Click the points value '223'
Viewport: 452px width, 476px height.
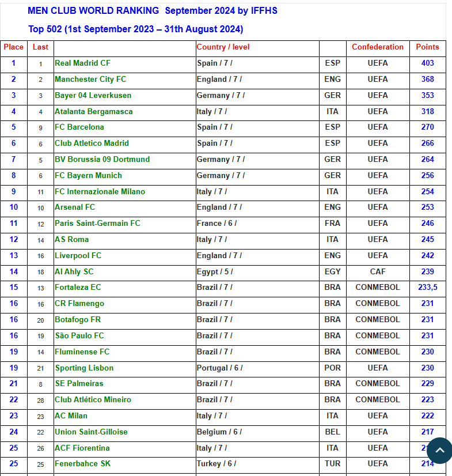tap(427, 400)
